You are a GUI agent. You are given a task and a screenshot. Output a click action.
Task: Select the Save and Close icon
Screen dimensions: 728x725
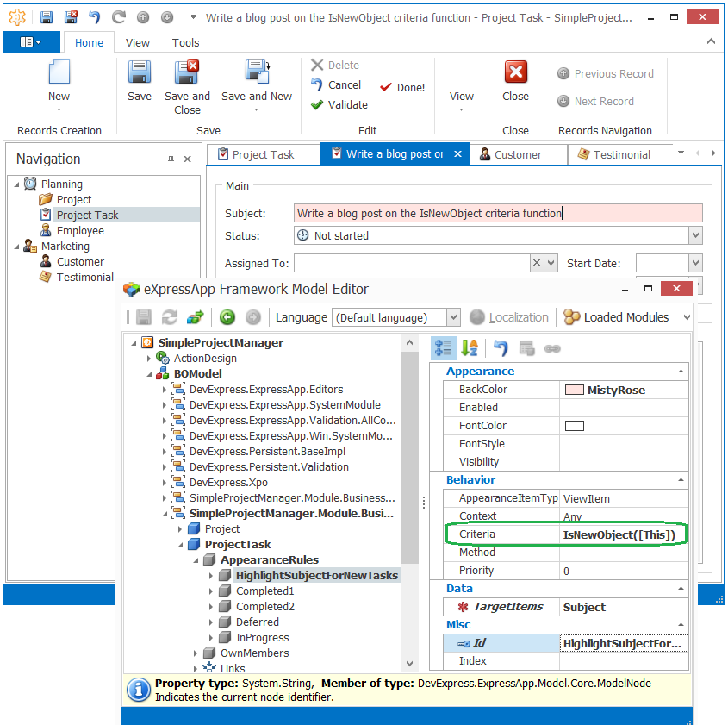[187, 76]
